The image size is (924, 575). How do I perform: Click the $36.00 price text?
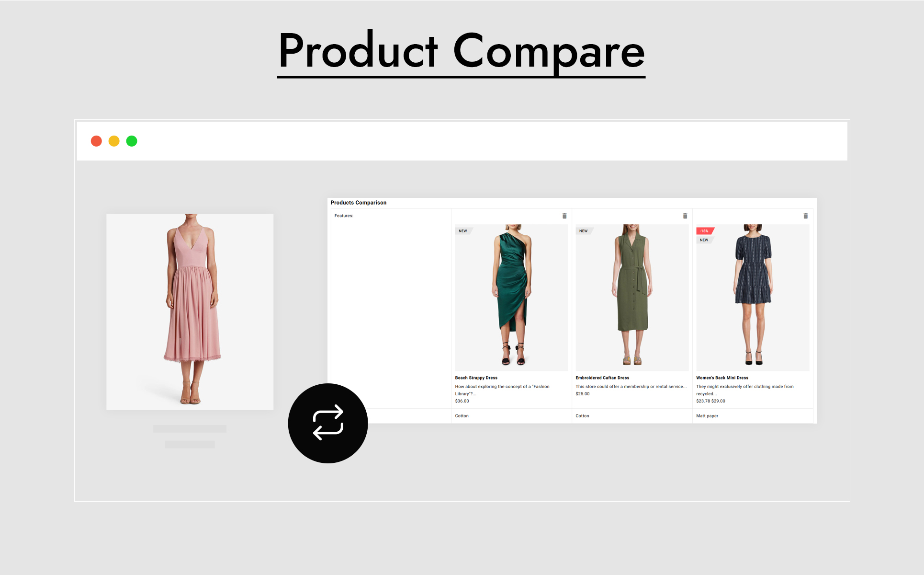(462, 401)
